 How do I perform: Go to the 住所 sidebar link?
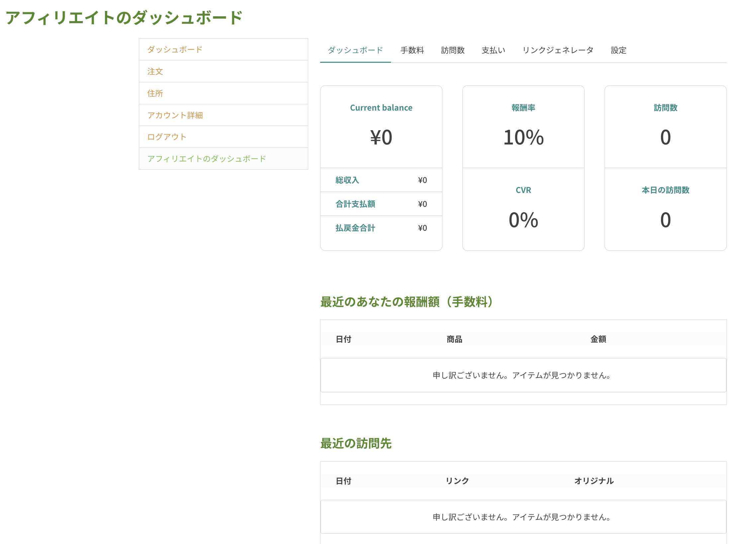coord(155,93)
